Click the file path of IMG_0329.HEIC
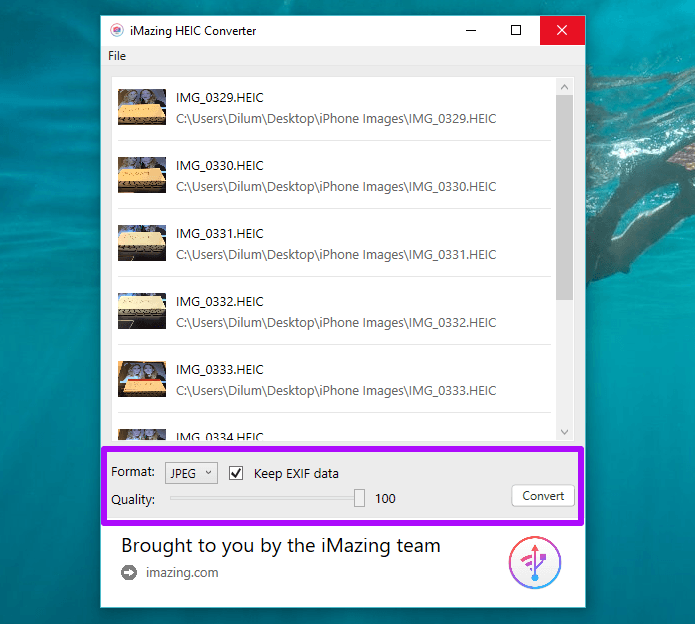The height and width of the screenshot is (624, 695). (x=336, y=119)
